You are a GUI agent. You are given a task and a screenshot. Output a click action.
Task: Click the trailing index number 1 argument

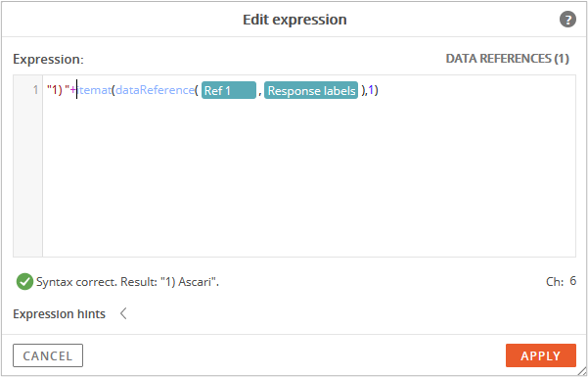click(x=371, y=90)
